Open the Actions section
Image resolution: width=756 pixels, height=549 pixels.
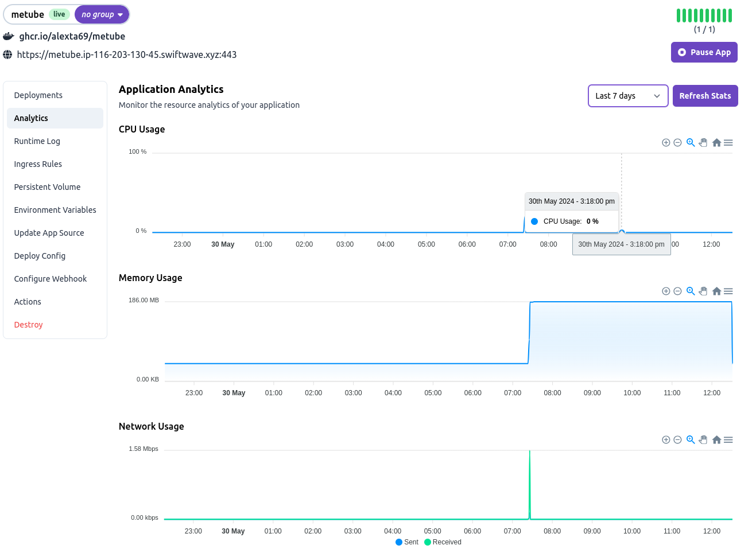pos(55,302)
